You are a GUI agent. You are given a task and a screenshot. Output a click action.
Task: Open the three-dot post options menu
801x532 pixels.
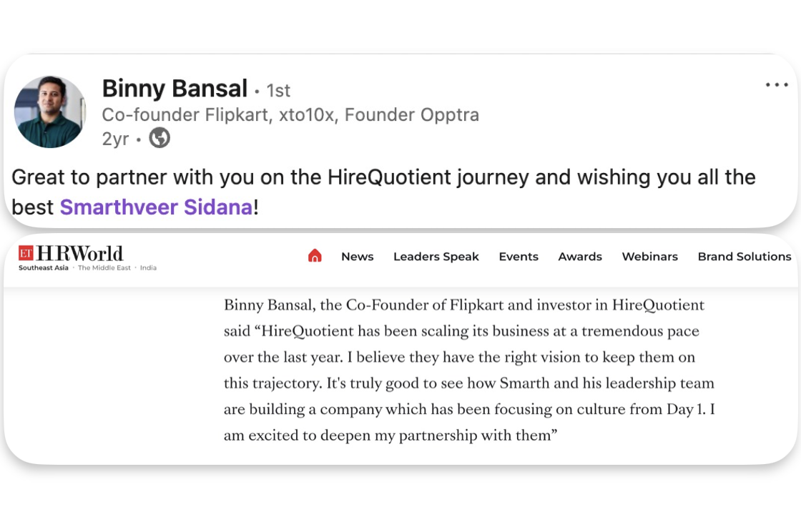click(x=776, y=85)
